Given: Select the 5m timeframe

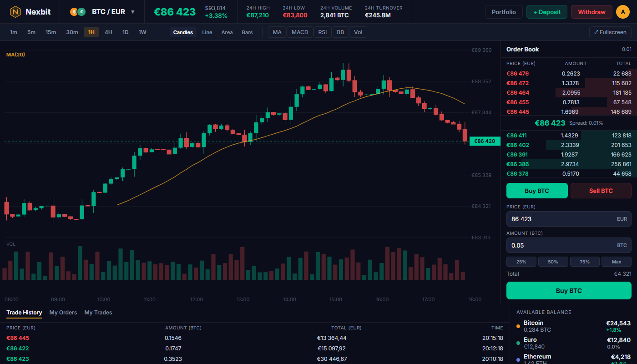Looking at the screenshot, I should 31,32.
